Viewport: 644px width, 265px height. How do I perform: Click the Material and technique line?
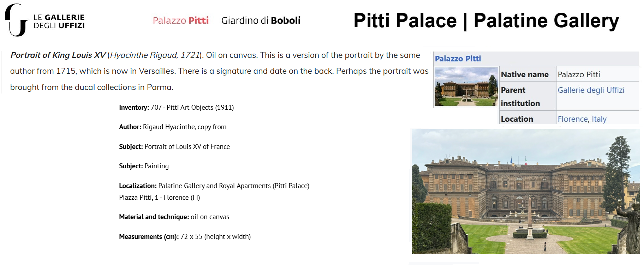(174, 217)
